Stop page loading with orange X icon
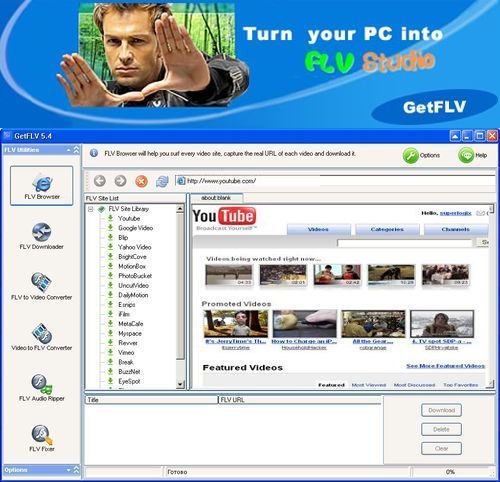 (141, 181)
